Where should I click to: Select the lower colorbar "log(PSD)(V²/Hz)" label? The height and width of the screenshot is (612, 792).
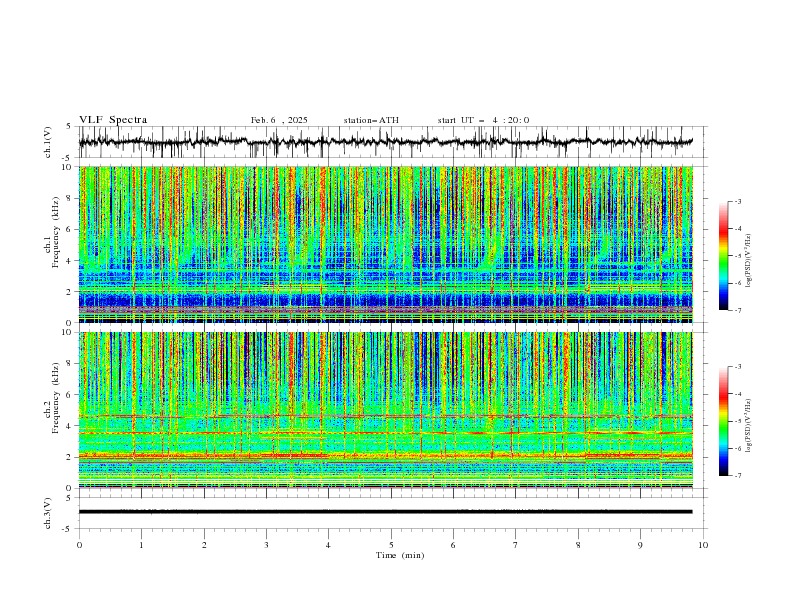pos(749,426)
